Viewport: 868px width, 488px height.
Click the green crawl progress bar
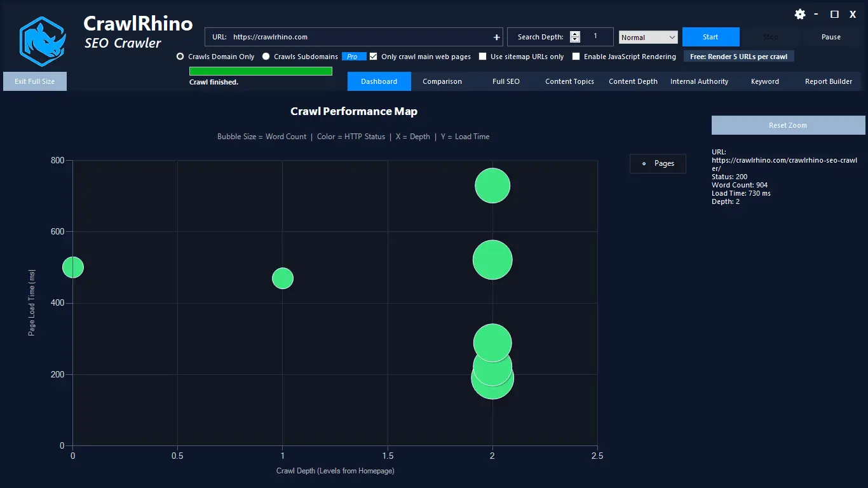(261, 71)
